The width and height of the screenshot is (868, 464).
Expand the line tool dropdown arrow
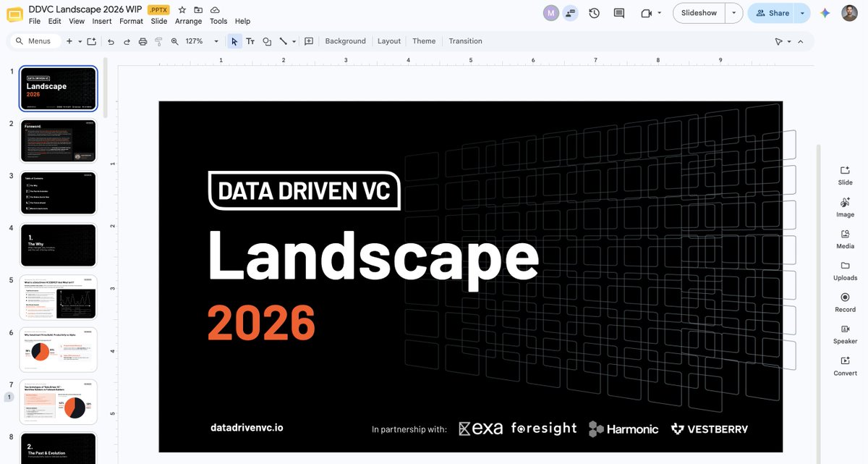point(294,41)
